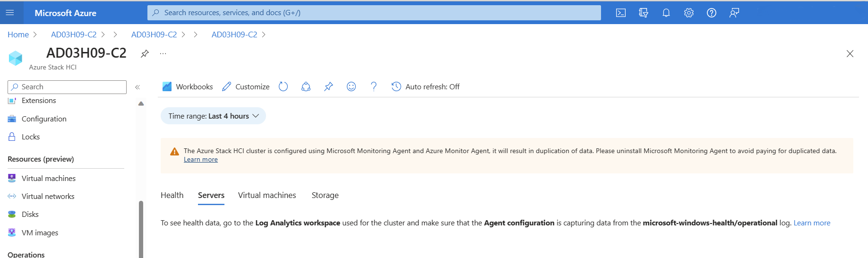Click the sidebar vertical scrollbar
Screen dimensions: 868x258
[141, 229]
